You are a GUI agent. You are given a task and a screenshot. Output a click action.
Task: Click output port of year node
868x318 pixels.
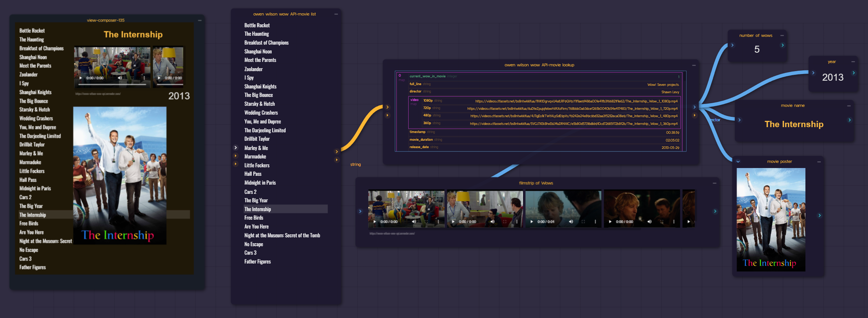click(x=853, y=73)
